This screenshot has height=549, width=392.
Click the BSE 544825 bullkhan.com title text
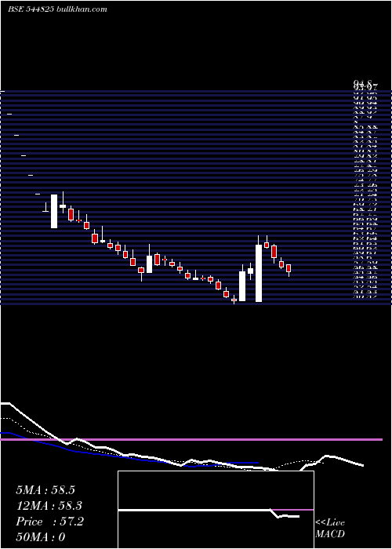click(x=58, y=9)
